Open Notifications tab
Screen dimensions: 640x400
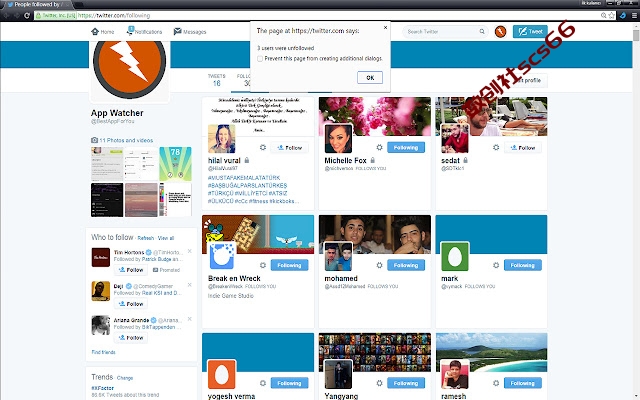click(x=144, y=31)
